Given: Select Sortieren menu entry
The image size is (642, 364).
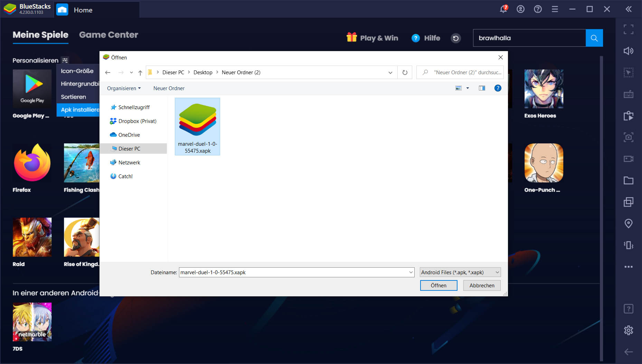Looking at the screenshot, I should pos(78,97).
